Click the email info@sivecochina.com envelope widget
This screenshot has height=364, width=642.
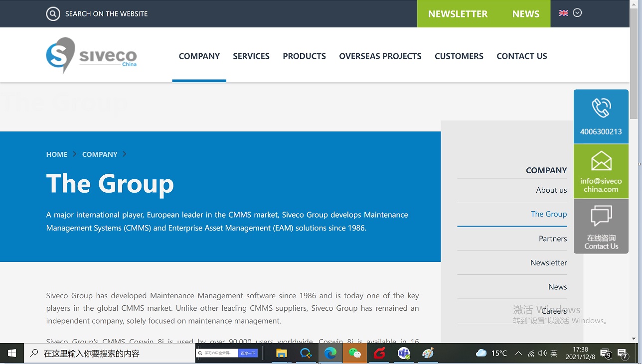coord(601,171)
